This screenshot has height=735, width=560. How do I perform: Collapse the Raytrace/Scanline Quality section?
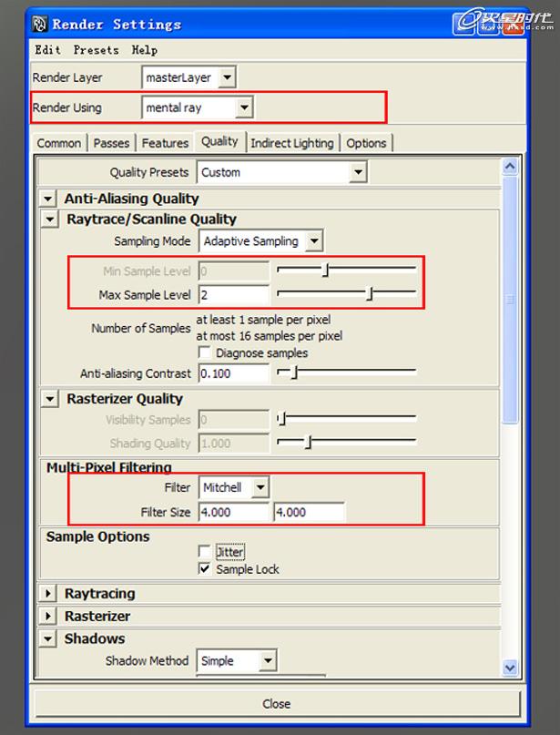tap(50, 219)
